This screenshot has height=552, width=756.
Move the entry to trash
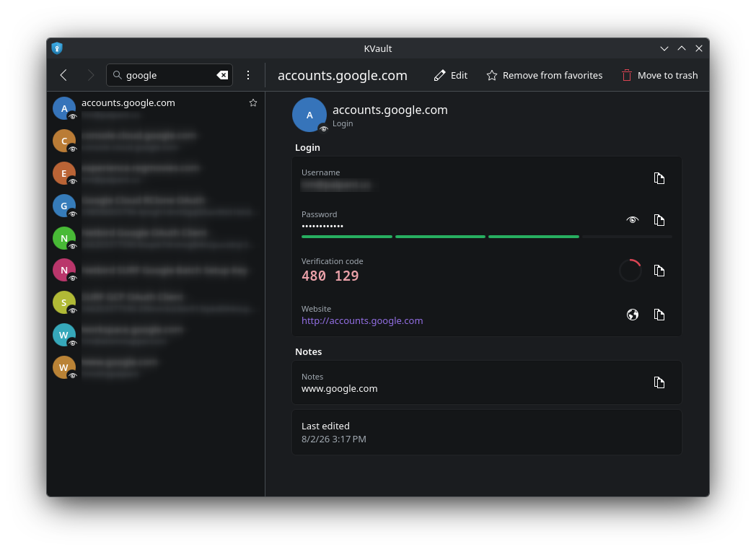pyautogui.click(x=659, y=75)
